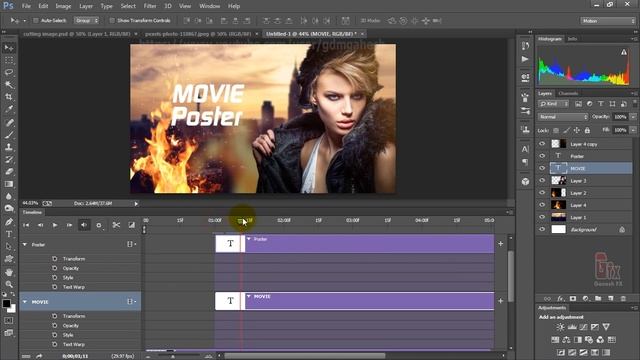Toggle Poster Transform keyframe stopwatch
The height and width of the screenshot is (360, 640).
click(x=55, y=259)
